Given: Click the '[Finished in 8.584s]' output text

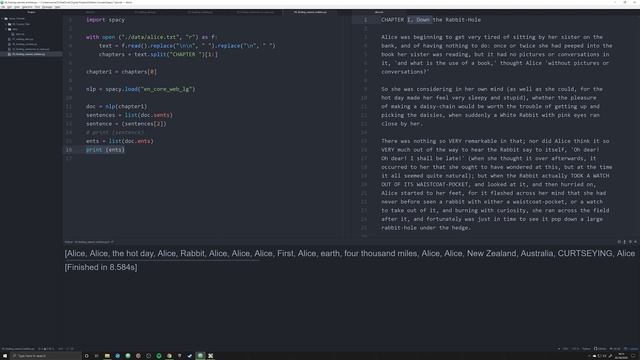Looking at the screenshot, I should [101, 267].
